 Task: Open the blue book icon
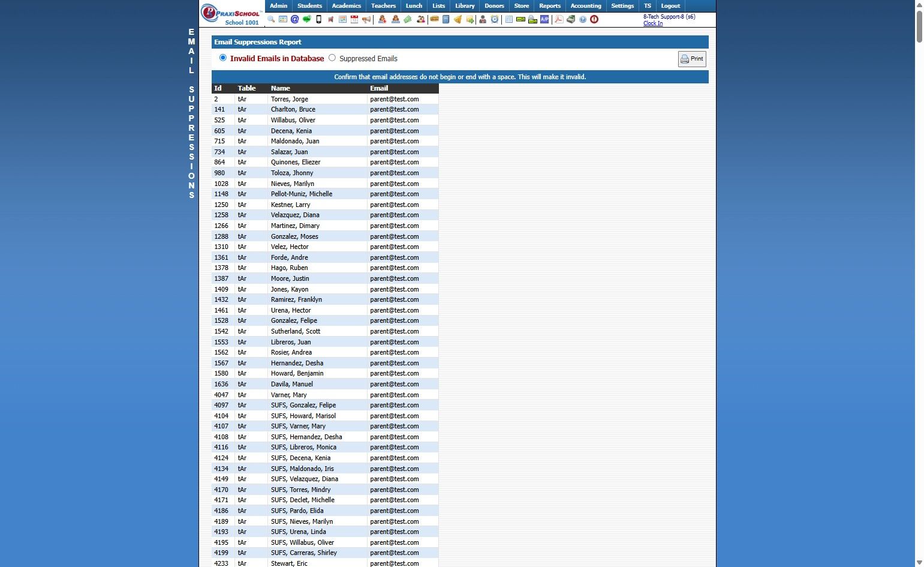coord(446,19)
